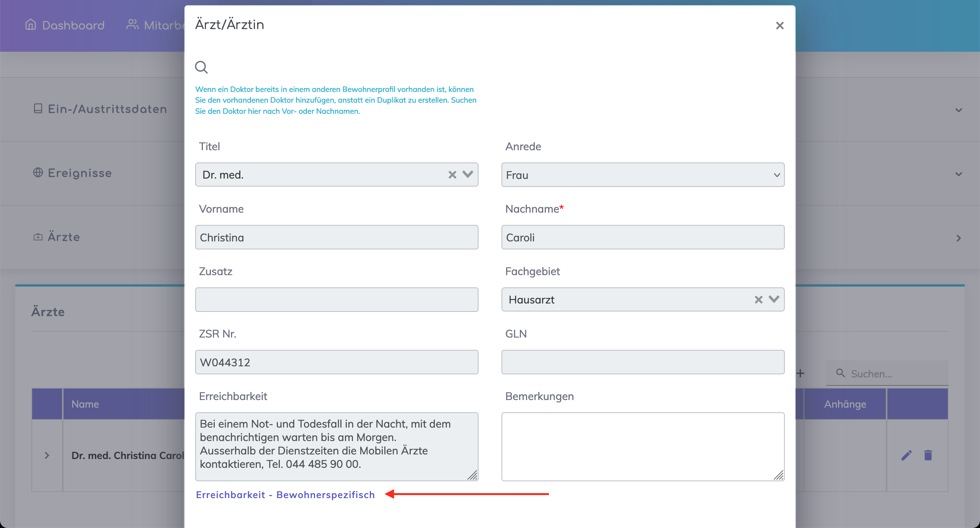Click into the Vorname field
Screen dimensions: 980x528
pos(336,238)
